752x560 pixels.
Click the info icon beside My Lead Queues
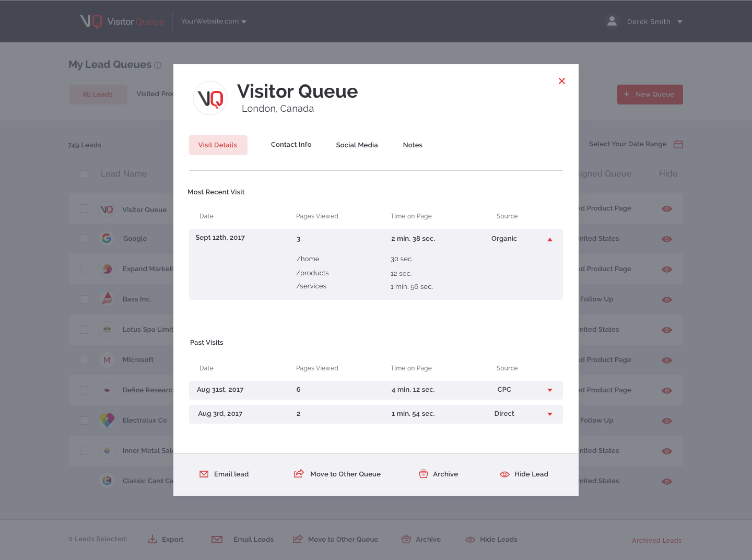[x=158, y=65]
